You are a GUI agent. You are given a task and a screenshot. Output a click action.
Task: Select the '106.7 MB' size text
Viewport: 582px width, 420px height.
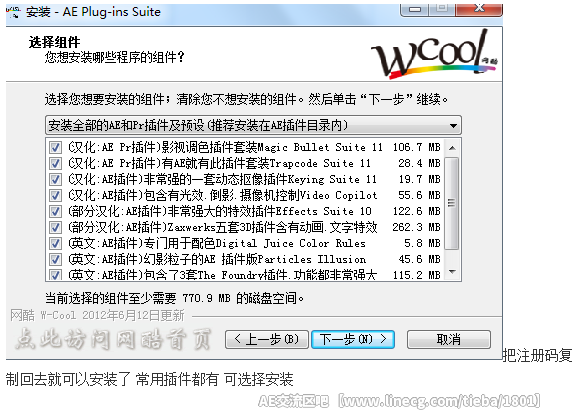click(416, 148)
